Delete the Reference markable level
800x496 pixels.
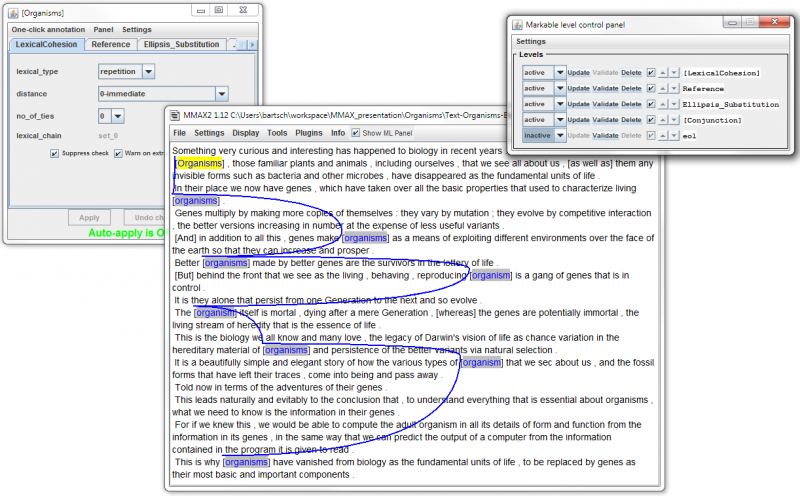pos(631,88)
